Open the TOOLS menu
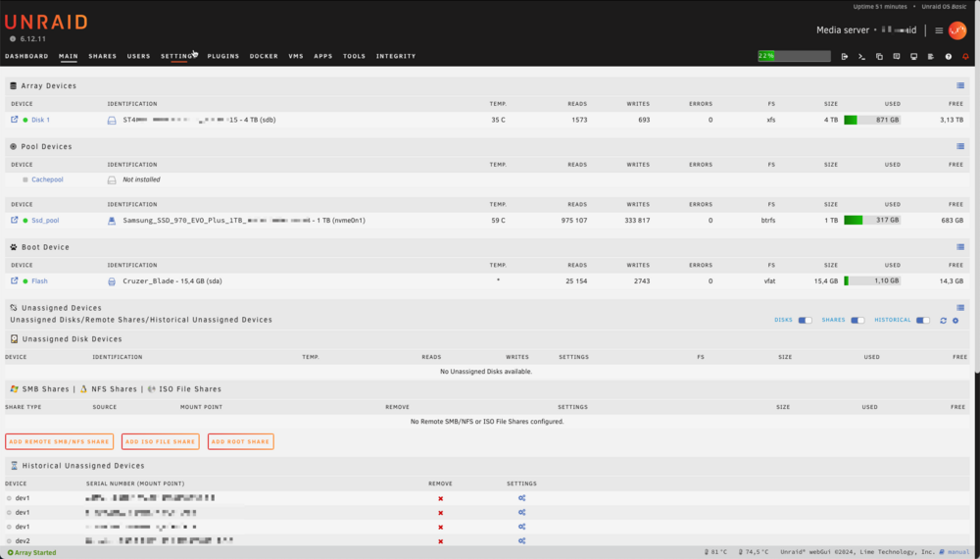Screen dimensions: 980x559 tap(355, 56)
